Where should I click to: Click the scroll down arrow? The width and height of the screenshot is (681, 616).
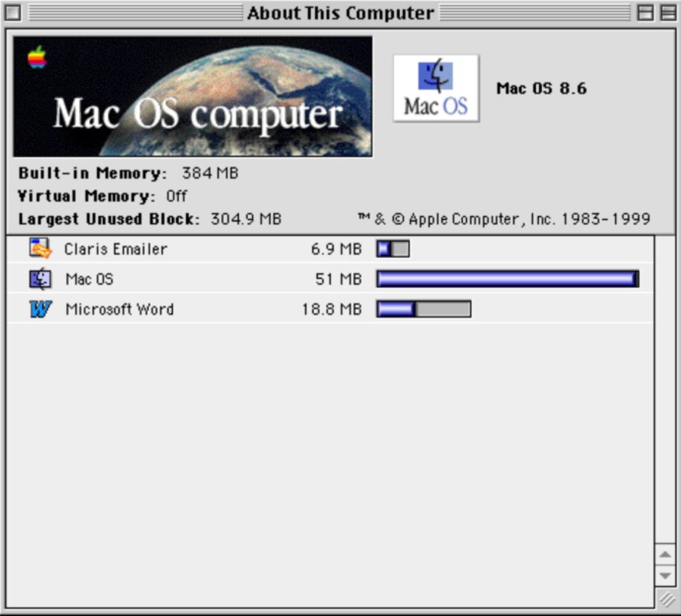[x=665, y=576]
